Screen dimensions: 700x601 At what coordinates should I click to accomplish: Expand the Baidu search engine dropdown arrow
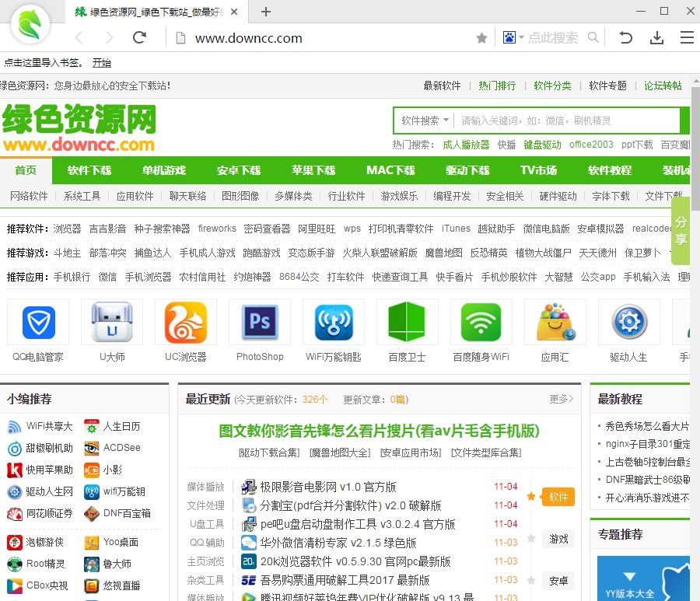521,37
